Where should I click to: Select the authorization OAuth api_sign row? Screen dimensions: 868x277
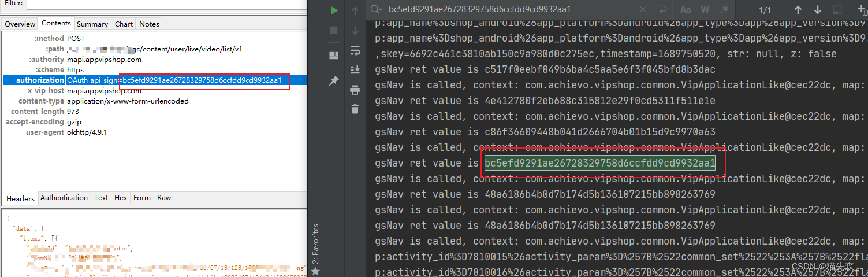[154, 80]
